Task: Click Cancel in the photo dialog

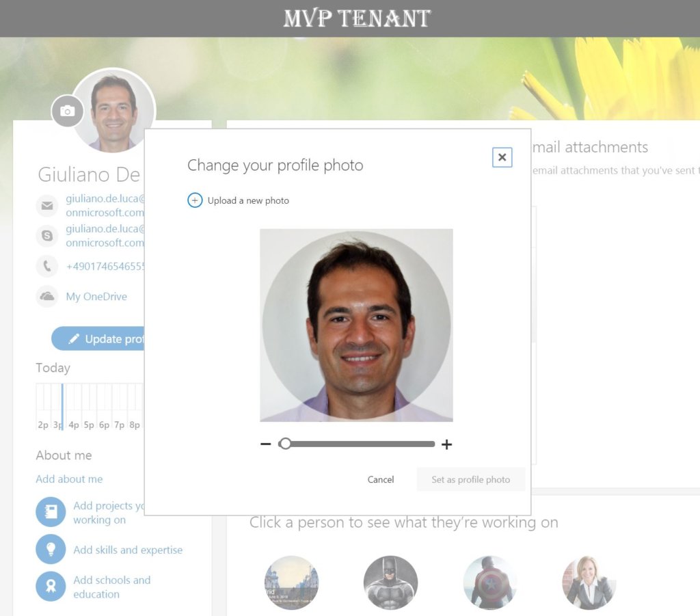Action: click(x=381, y=479)
